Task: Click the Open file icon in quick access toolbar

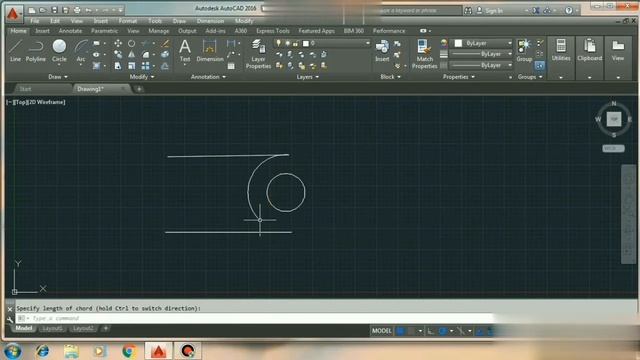Action: 43,10
